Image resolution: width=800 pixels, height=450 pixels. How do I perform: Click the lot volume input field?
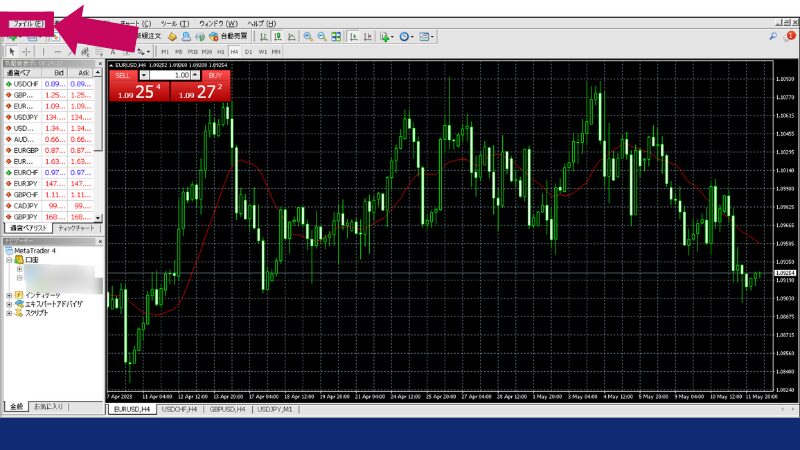pyautogui.click(x=172, y=75)
